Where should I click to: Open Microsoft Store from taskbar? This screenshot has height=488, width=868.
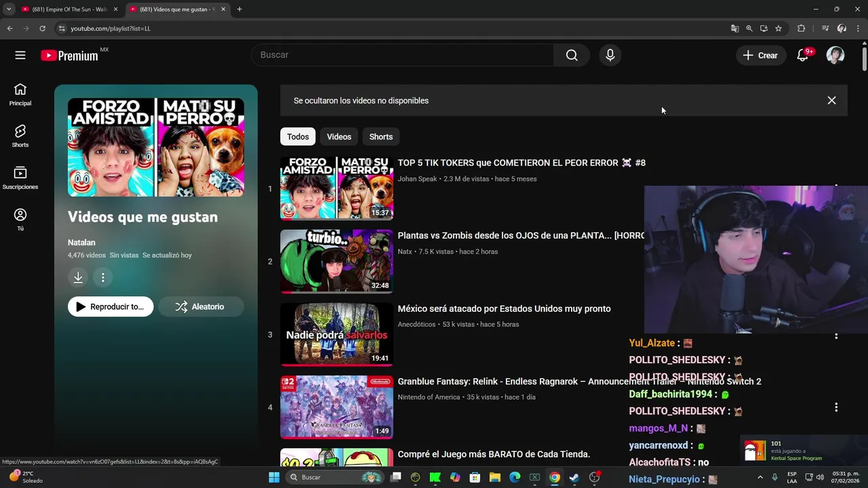coord(475,477)
